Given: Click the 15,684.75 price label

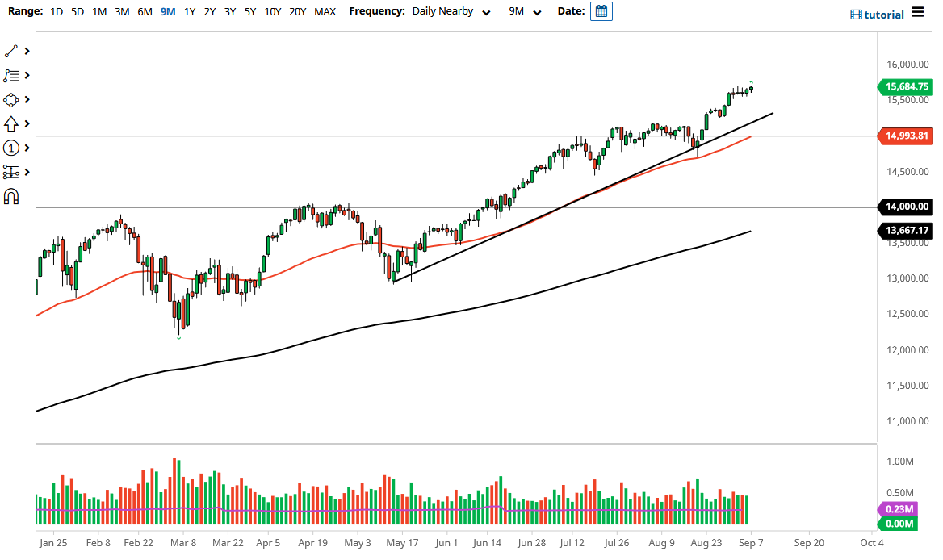Looking at the screenshot, I should pos(905,86).
